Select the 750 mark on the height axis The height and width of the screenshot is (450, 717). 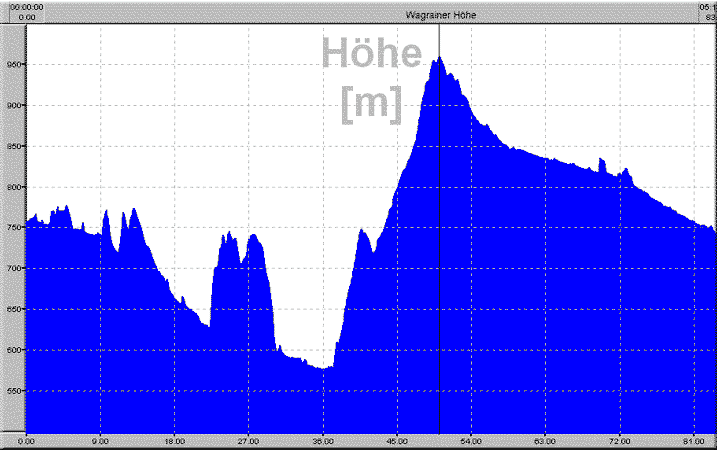tap(11, 228)
